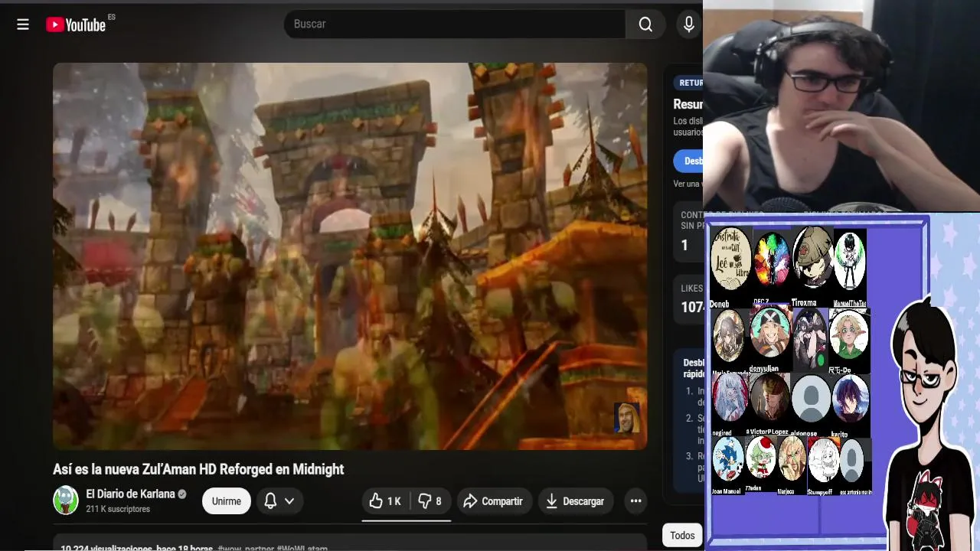Screen dimensions: 980x551
Task: Select the domyulian avatar
Action: [769, 333]
